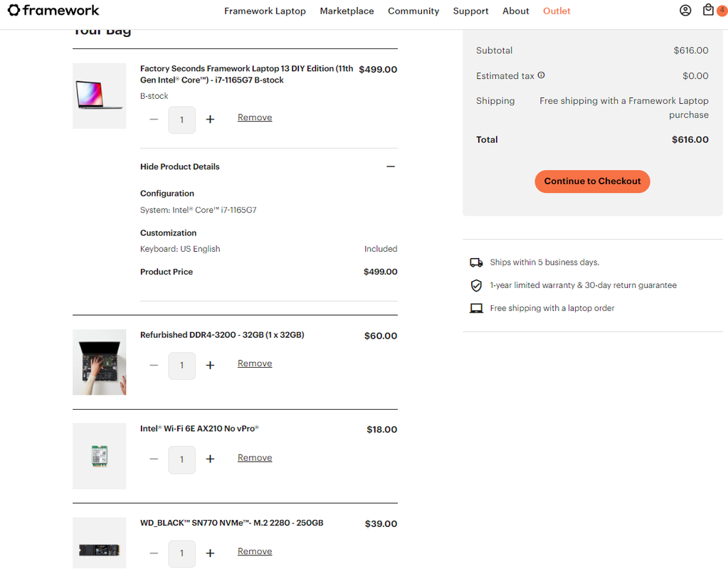Decrease quantity of WD_BLACK SN770 250GB
This screenshot has height=569, width=728.
click(x=154, y=553)
